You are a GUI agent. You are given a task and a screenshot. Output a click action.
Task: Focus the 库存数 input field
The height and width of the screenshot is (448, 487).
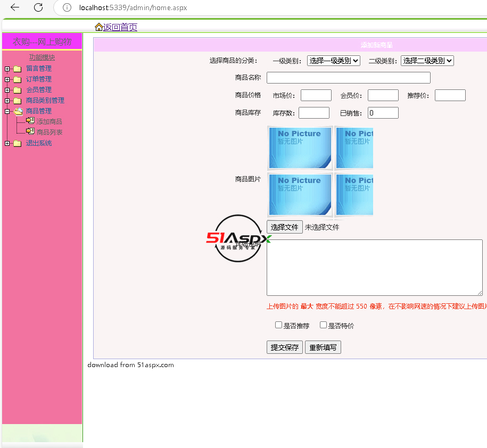coord(314,113)
